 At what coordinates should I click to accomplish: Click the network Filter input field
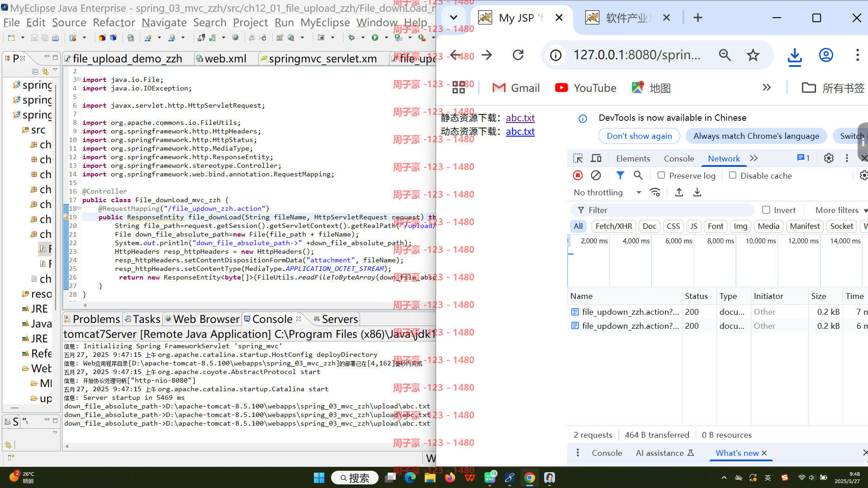coord(662,210)
